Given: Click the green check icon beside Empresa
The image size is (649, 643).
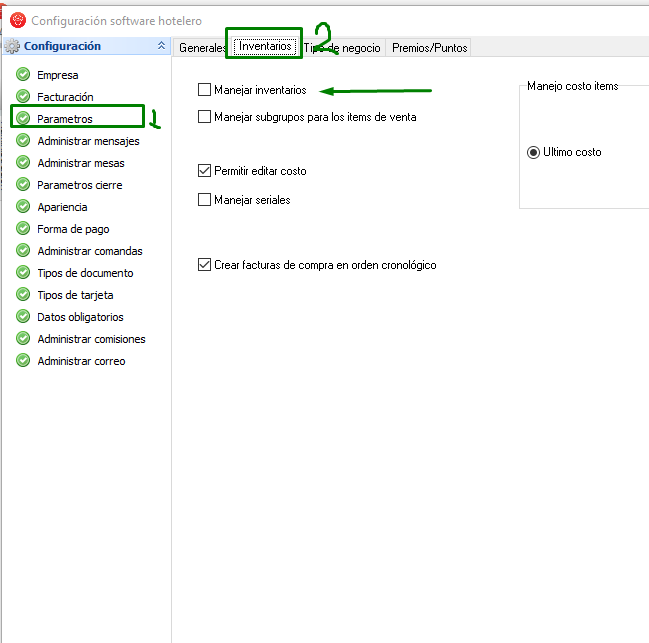Looking at the screenshot, I should [x=23, y=75].
